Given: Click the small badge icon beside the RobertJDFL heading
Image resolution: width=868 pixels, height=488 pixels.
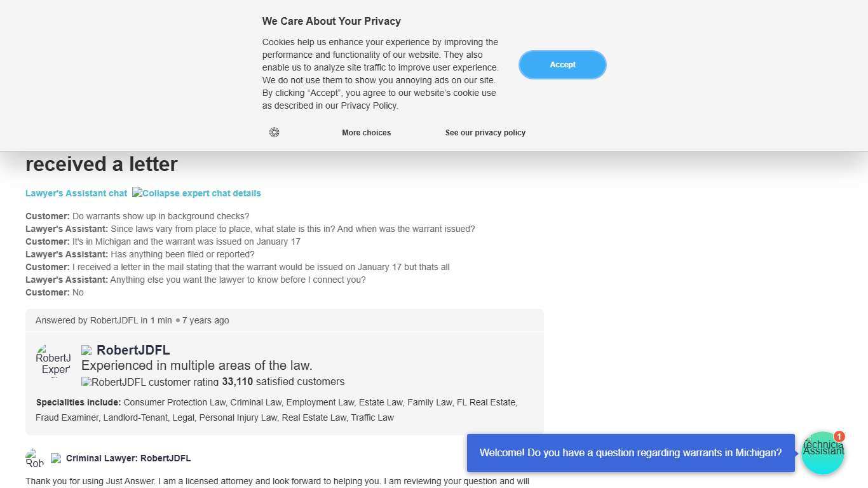Looking at the screenshot, I should point(86,350).
